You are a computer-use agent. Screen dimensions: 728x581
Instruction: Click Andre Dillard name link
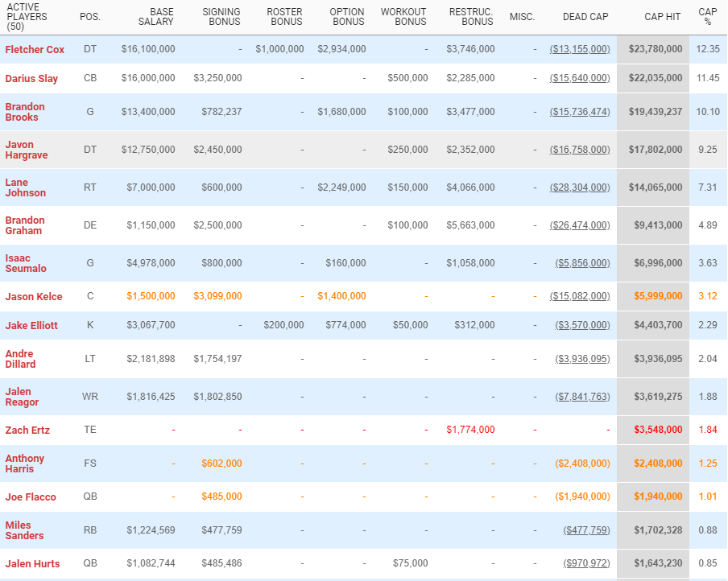tap(20, 359)
